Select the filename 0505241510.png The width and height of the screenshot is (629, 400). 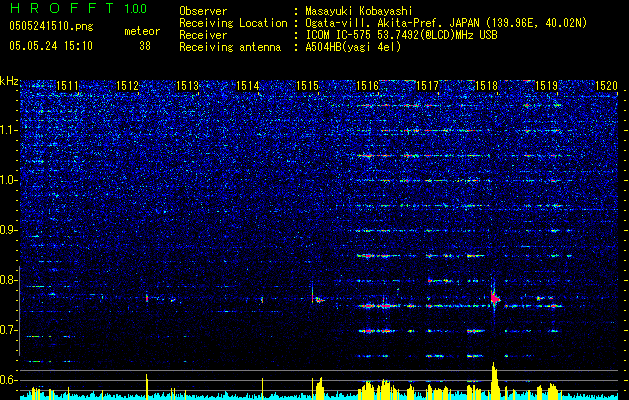tap(51, 26)
